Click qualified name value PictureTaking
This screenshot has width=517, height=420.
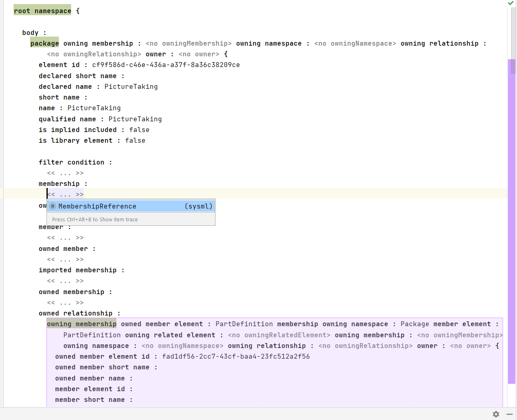click(135, 119)
